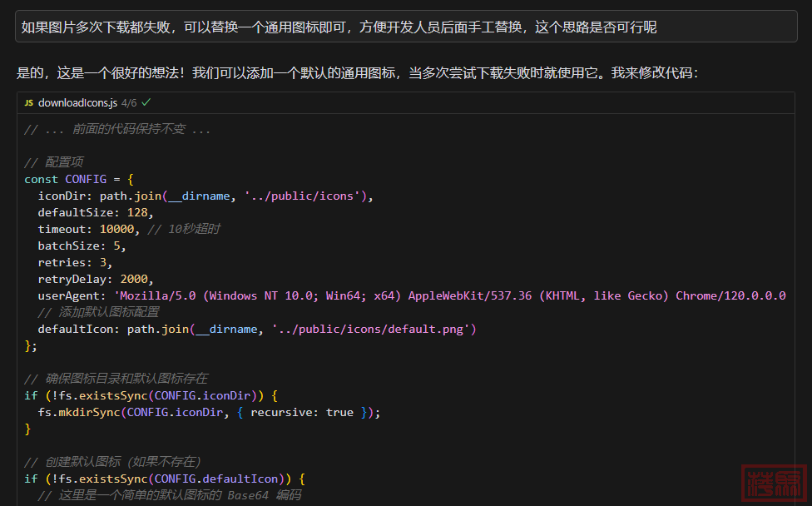The image size is (812, 506).
Task: Click the comment 添加默认图标配置
Action: pyautogui.click(x=98, y=312)
